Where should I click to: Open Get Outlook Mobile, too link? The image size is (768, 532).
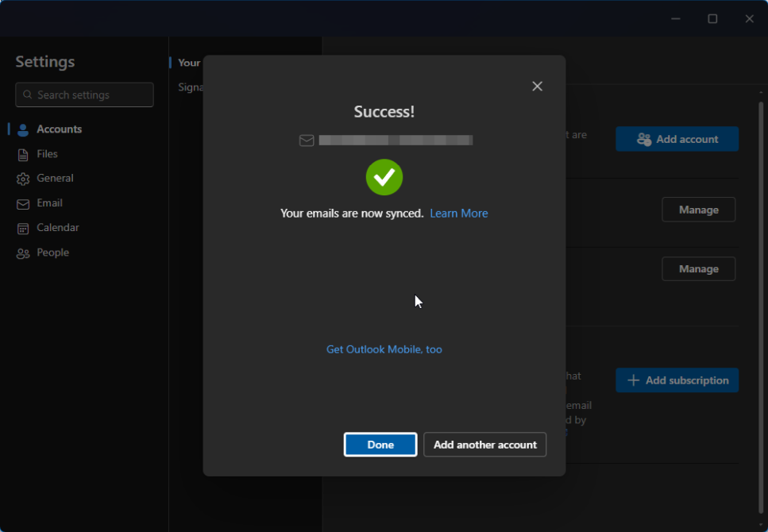tap(384, 349)
